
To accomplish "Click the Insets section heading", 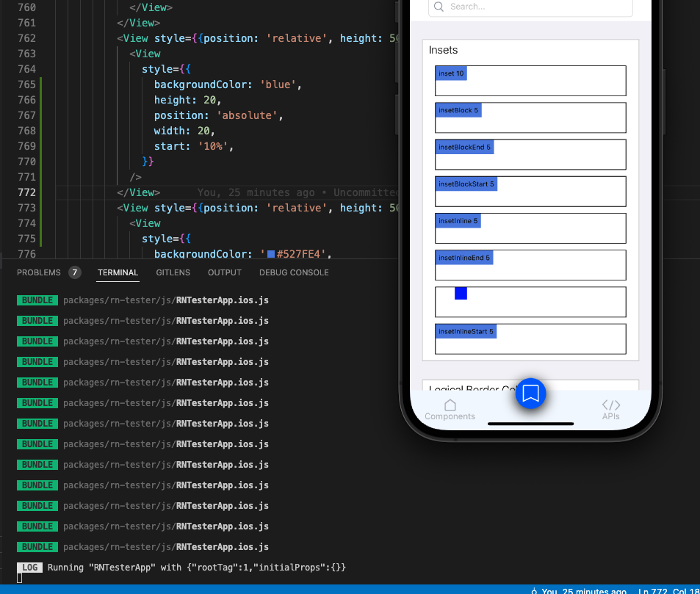I will coord(443,50).
